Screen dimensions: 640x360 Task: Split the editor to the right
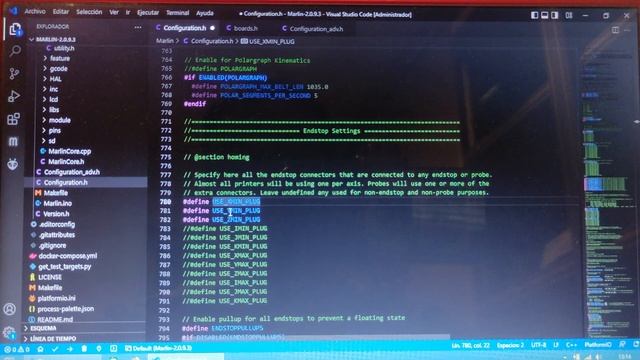(x=615, y=30)
